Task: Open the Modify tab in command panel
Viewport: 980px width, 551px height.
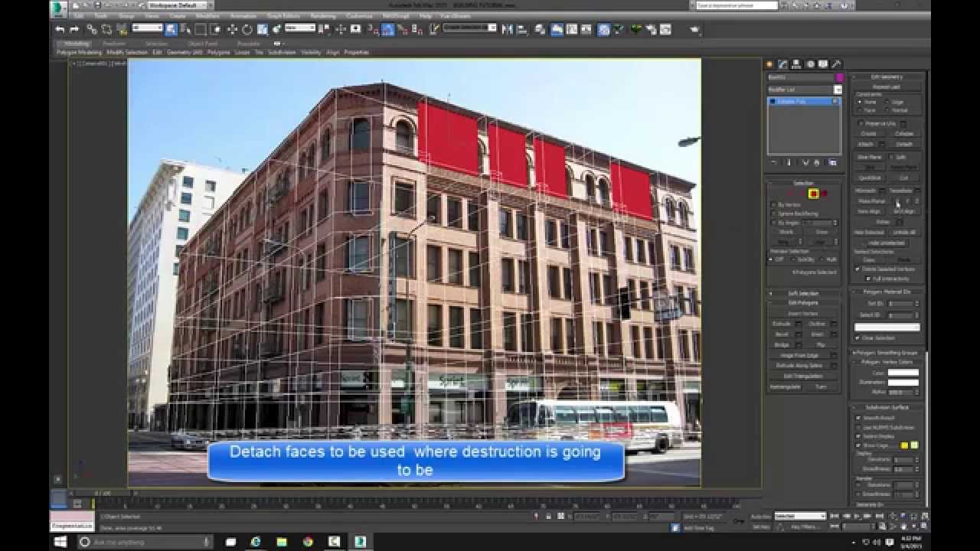Action: (x=783, y=64)
